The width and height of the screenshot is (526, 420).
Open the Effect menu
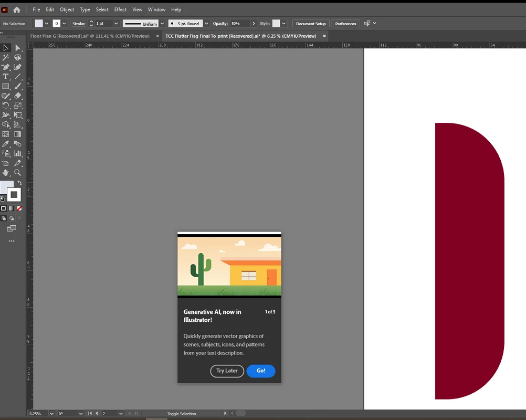tap(120, 9)
